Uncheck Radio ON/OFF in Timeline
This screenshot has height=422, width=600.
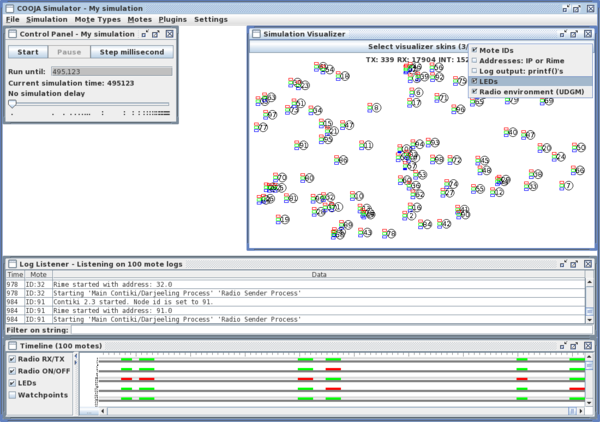coord(12,371)
